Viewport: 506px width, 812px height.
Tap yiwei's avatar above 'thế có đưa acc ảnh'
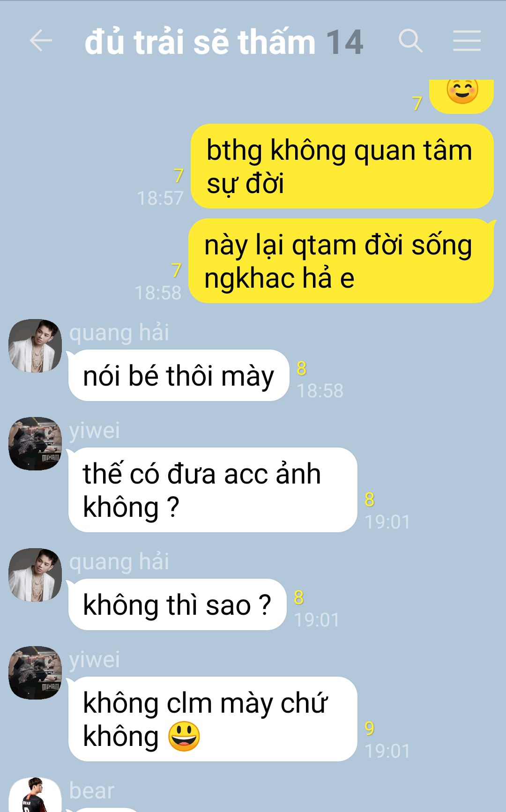pos(35,444)
